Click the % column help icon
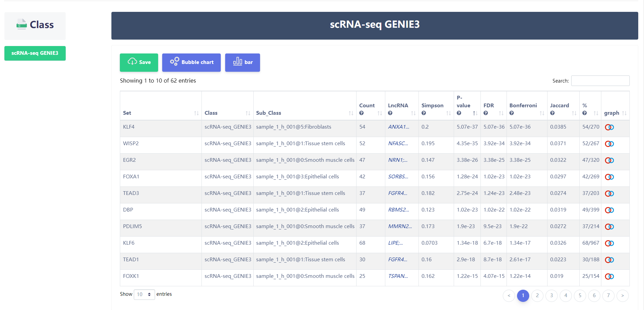This screenshot has width=644, height=310. pyautogui.click(x=584, y=113)
